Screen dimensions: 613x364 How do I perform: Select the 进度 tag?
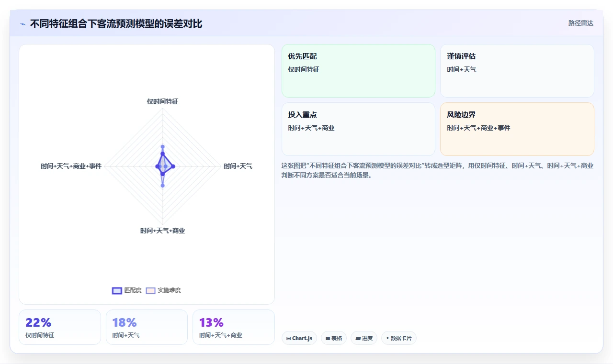pos(364,338)
